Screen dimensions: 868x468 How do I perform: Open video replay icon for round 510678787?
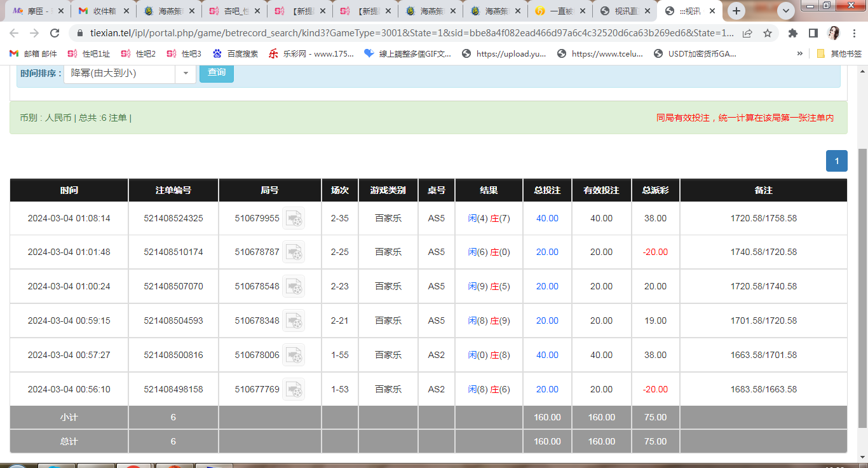click(294, 252)
